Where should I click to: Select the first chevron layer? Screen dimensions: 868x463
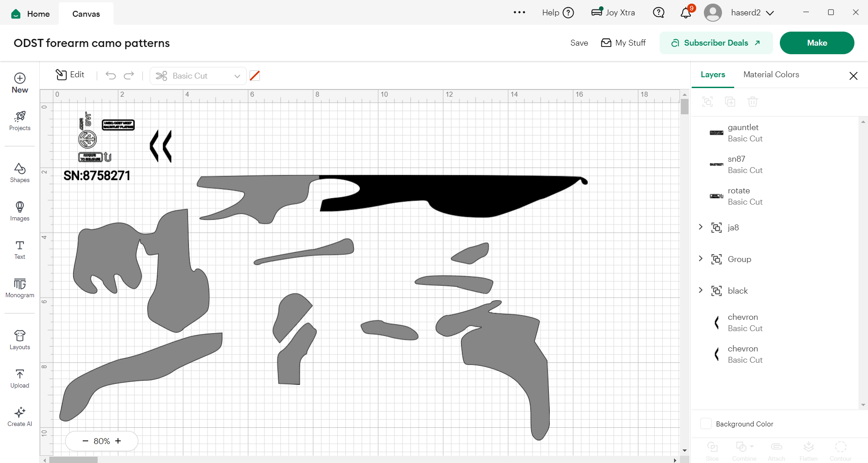coord(775,323)
